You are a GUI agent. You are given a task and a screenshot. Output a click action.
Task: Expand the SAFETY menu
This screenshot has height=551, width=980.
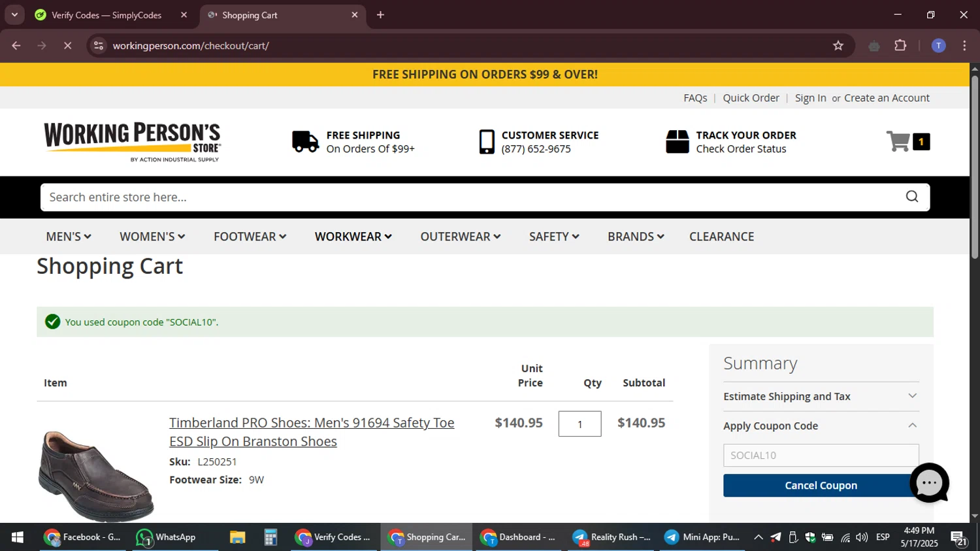point(554,237)
